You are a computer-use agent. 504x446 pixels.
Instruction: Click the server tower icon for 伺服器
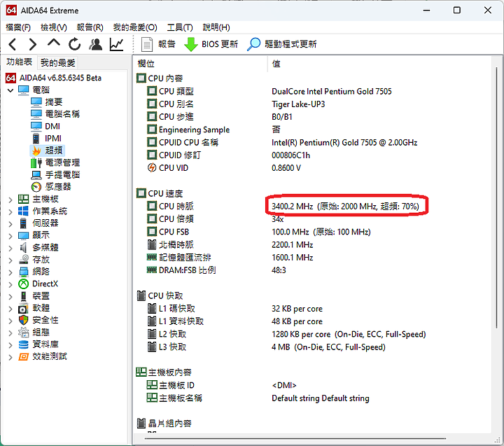(x=24, y=223)
